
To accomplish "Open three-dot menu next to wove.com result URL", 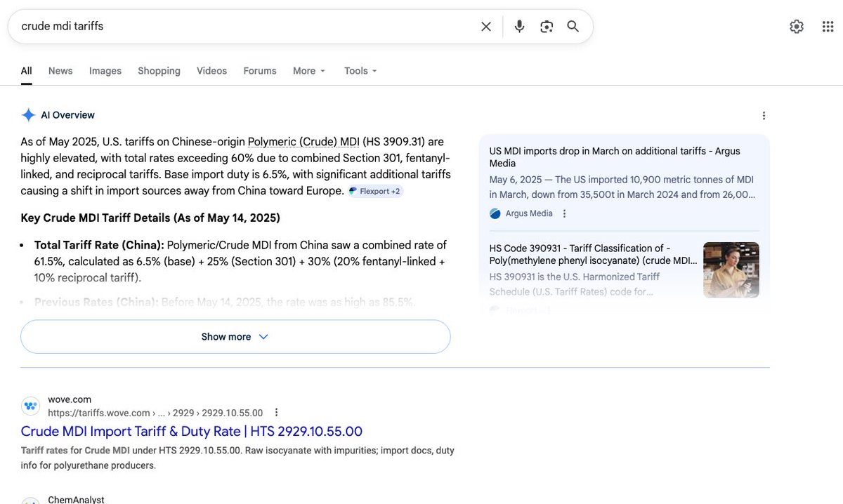I will pyautogui.click(x=276, y=413).
